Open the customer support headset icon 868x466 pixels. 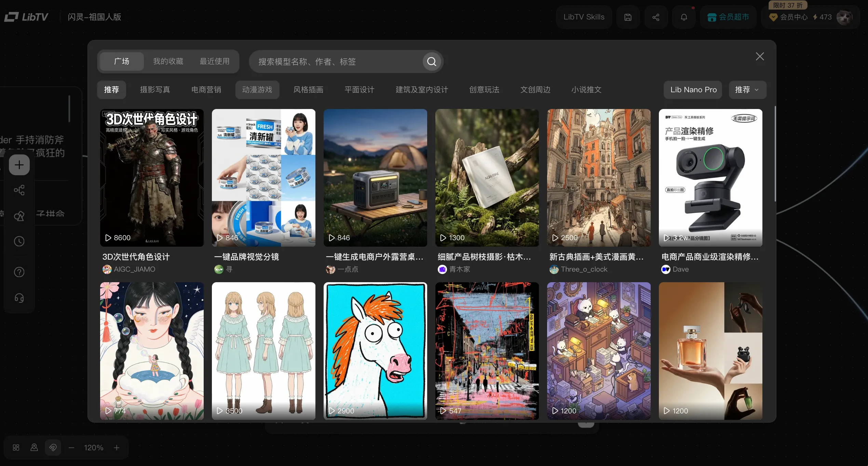[x=19, y=298]
